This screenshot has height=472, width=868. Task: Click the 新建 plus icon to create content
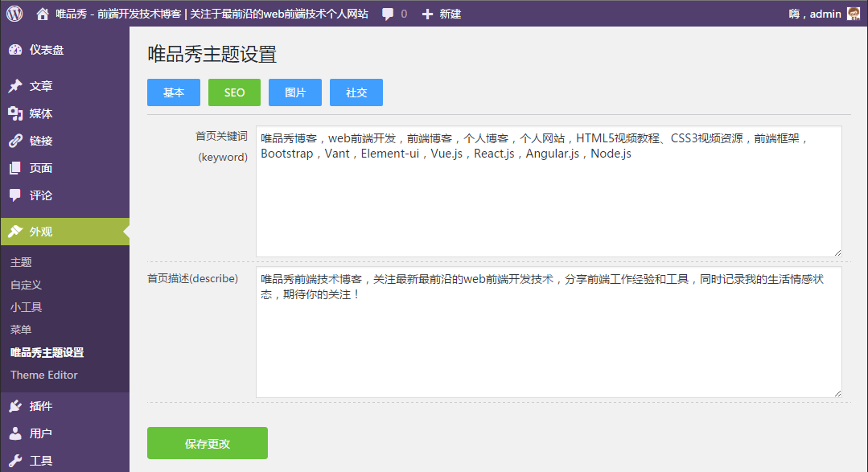click(x=425, y=13)
